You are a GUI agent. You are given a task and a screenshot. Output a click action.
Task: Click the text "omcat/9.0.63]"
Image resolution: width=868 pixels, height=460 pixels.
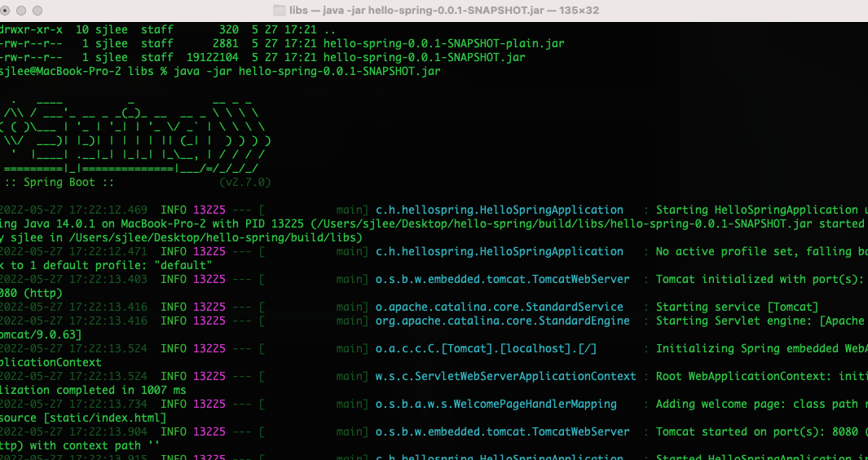tap(41, 334)
